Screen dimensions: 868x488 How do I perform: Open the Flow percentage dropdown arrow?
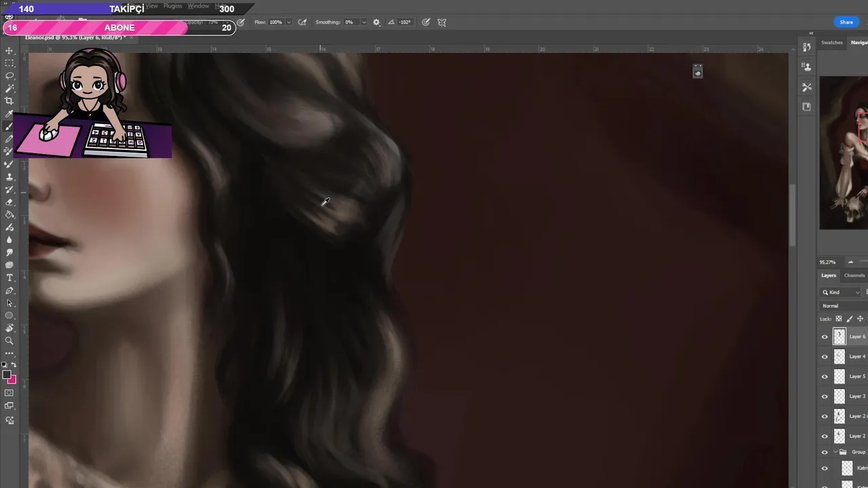click(x=289, y=22)
